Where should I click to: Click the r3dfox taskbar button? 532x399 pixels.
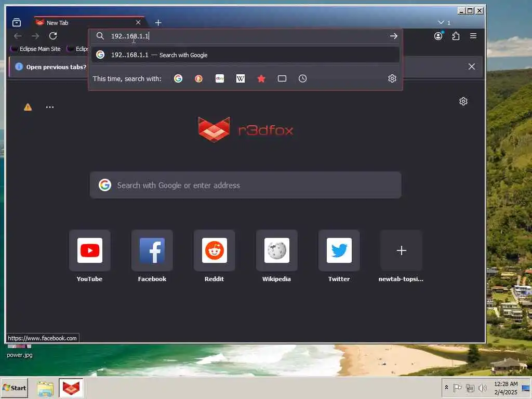71,388
